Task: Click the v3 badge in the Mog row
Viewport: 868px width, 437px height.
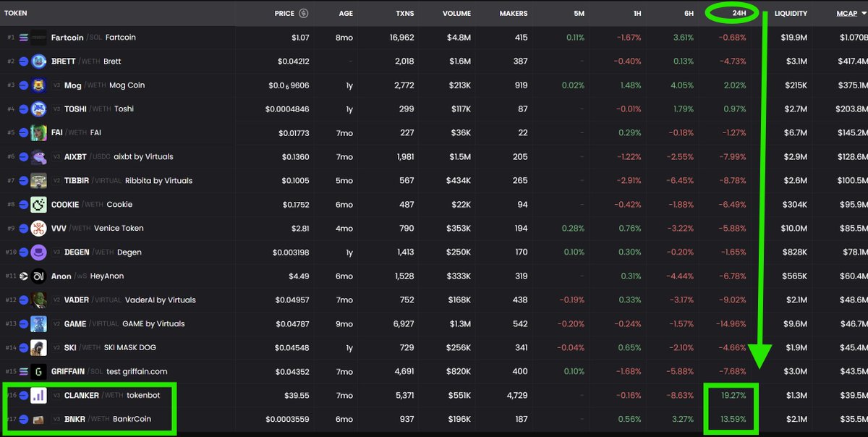Action: 56,85
